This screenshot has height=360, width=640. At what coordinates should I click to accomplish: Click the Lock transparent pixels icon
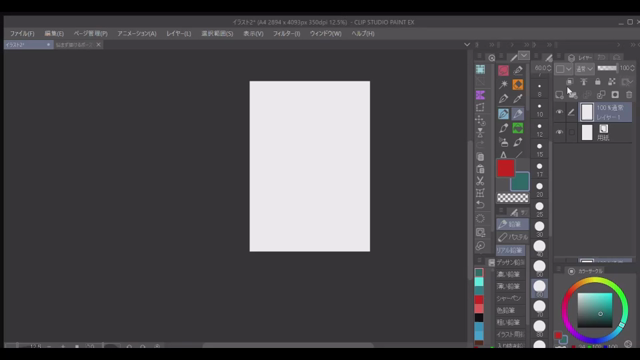[x=611, y=82]
